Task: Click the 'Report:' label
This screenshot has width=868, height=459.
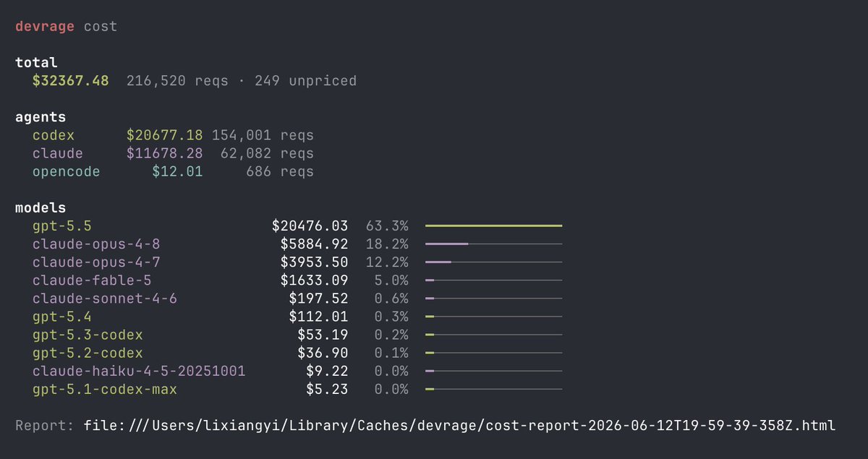Action: point(45,426)
